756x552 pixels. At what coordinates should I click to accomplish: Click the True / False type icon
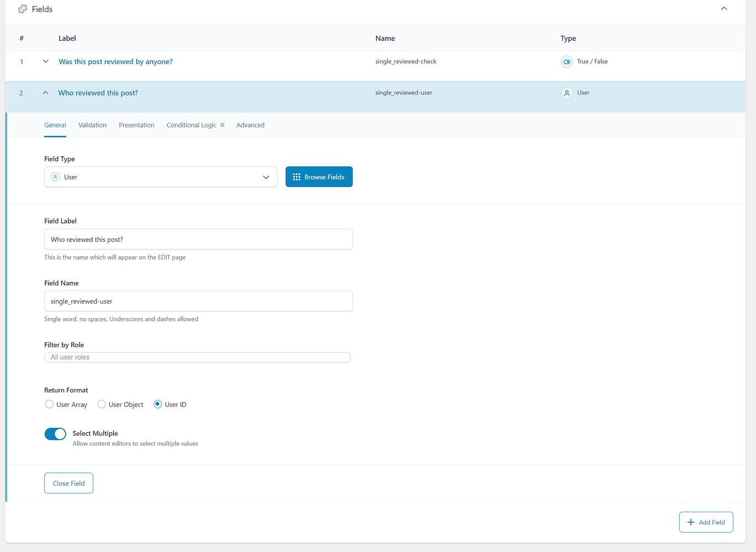[567, 61]
